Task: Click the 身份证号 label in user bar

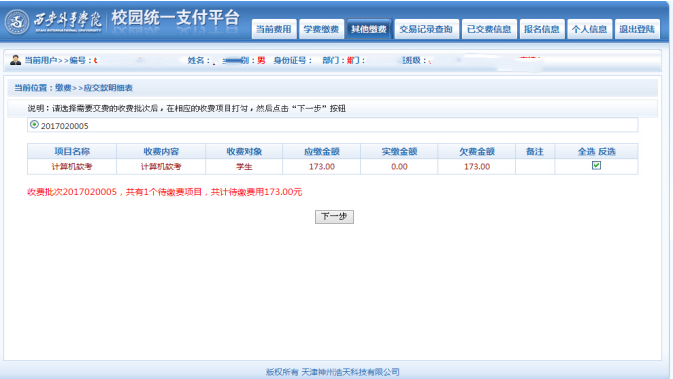Action: pyautogui.click(x=293, y=61)
